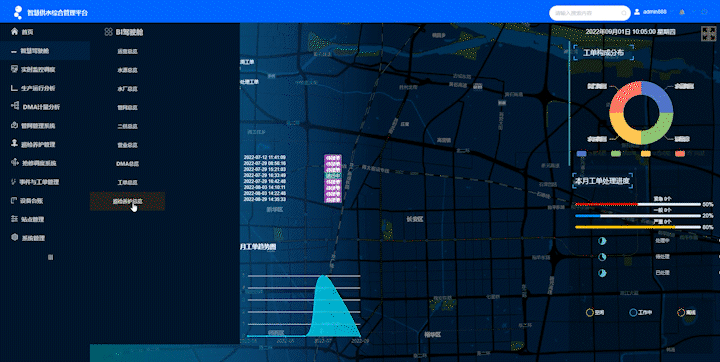Click the highlighted 巡检养护总览 item

128,201
